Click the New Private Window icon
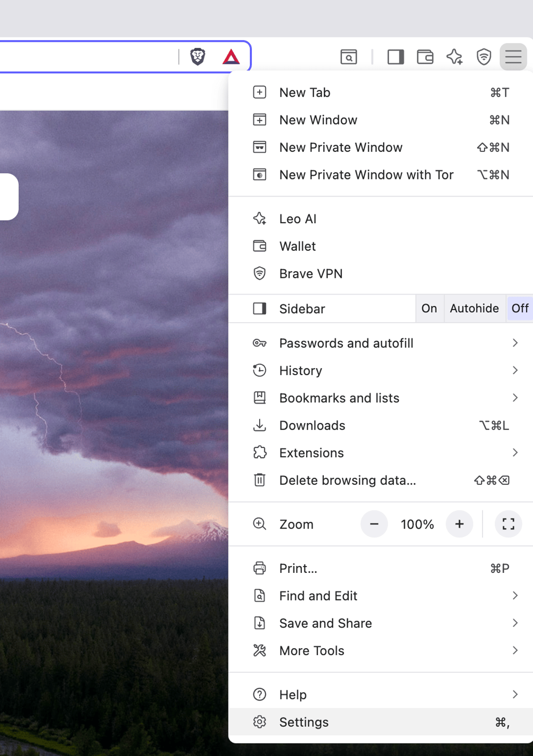533x756 pixels. tap(260, 147)
